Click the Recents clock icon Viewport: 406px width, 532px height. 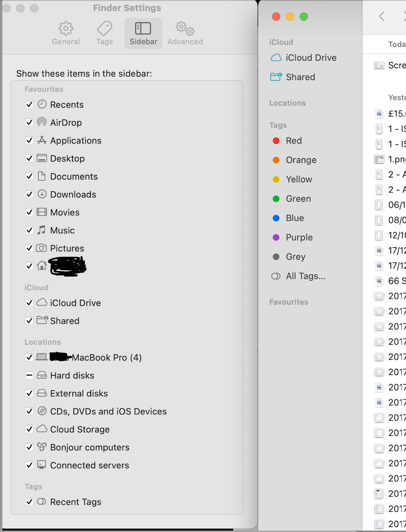pos(42,104)
